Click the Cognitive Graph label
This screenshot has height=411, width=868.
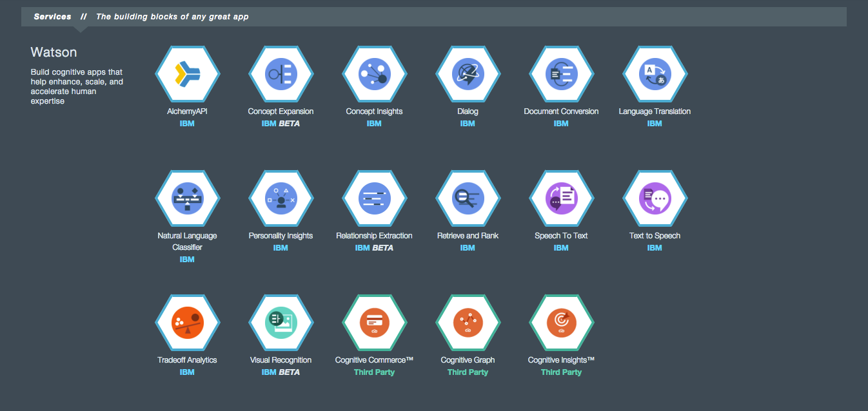pyautogui.click(x=468, y=360)
